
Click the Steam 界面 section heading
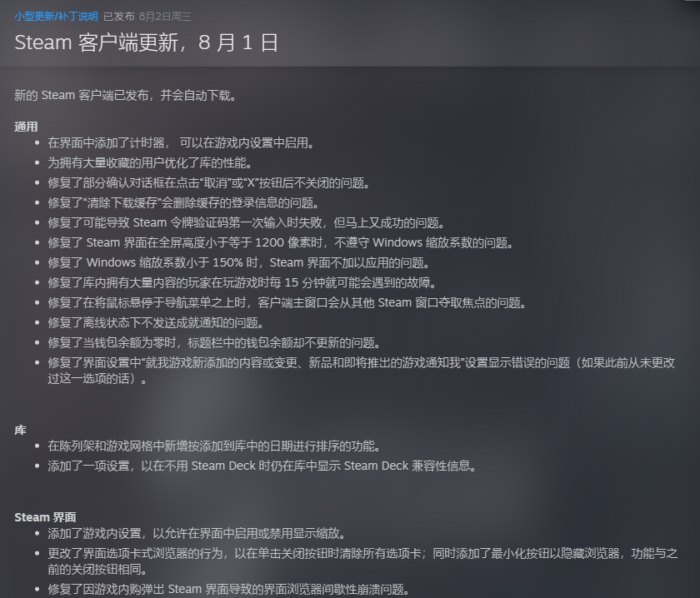(x=45, y=517)
